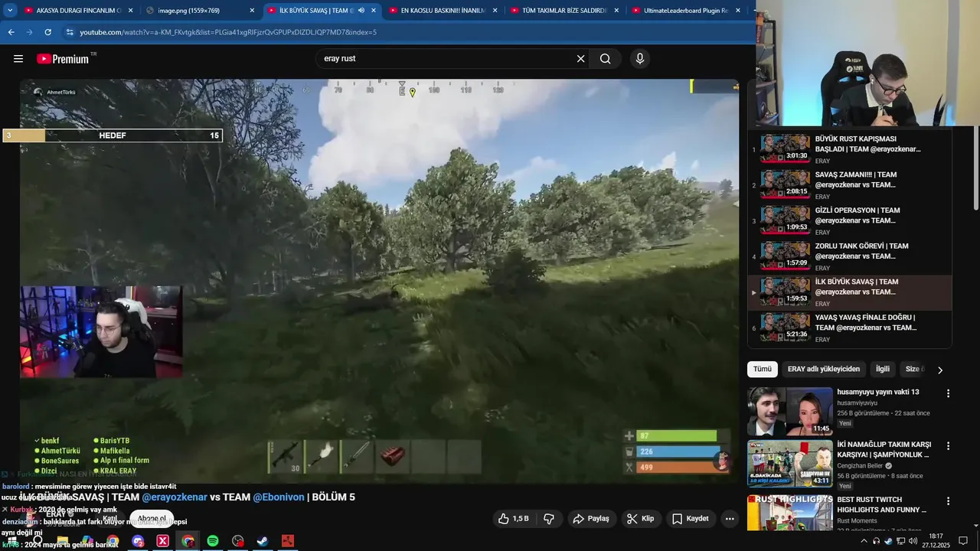The width and height of the screenshot is (980, 551).
Task: Start voice search with microphone icon
Action: 640,59
